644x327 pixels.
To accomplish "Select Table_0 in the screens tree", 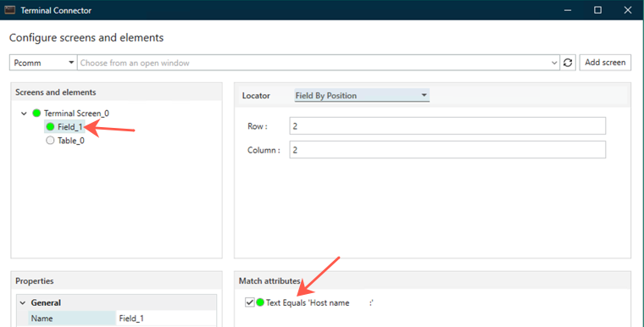I will pos(70,141).
